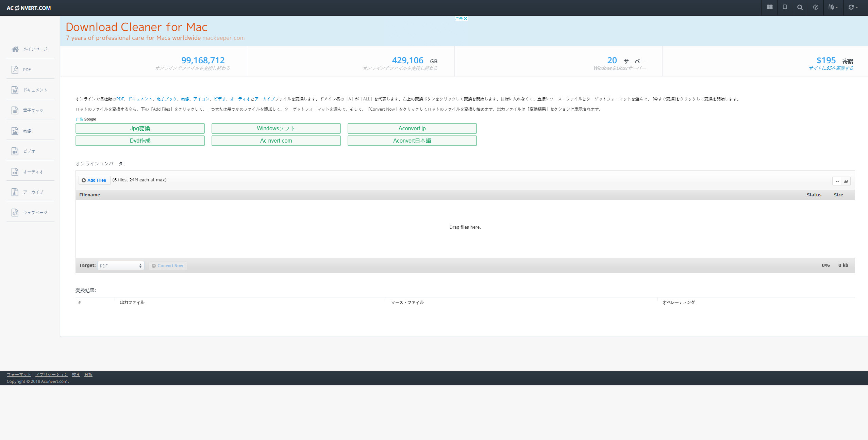Click the Jpg変換 ad button
Screen dimensions: 868x440
pyautogui.click(x=140, y=128)
